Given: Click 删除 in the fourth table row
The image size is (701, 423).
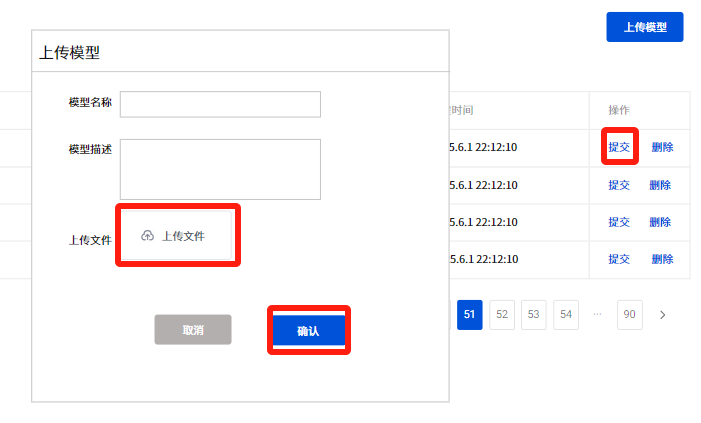Looking at the screenshot, I should pos(662,259).
